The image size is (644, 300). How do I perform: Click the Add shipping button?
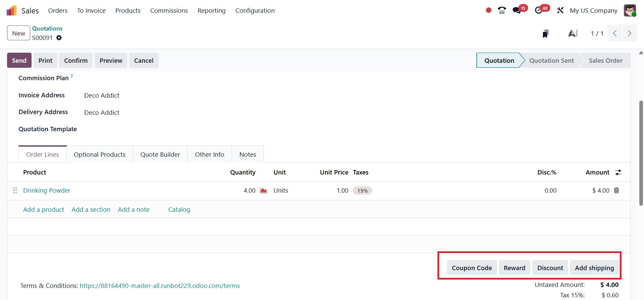point(594,268)
